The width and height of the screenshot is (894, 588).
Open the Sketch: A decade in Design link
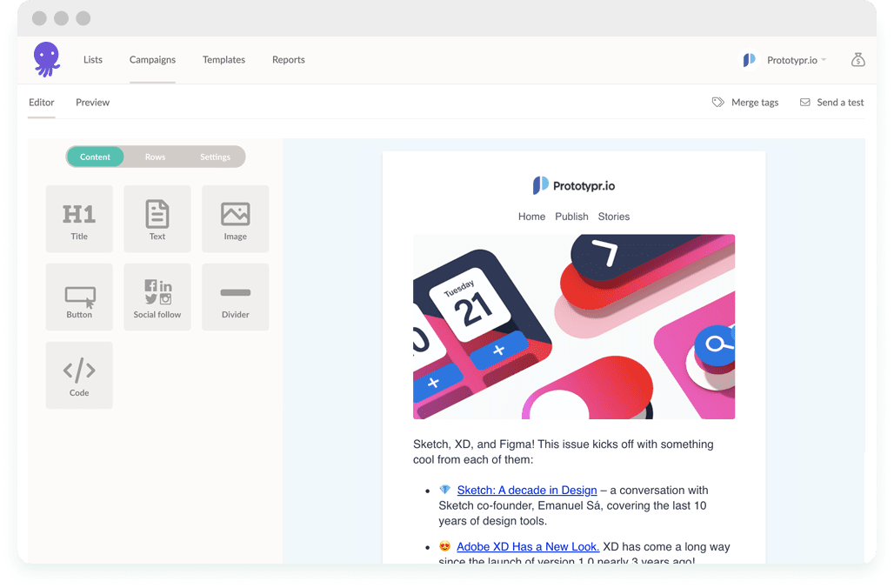(x=527, y=490)
